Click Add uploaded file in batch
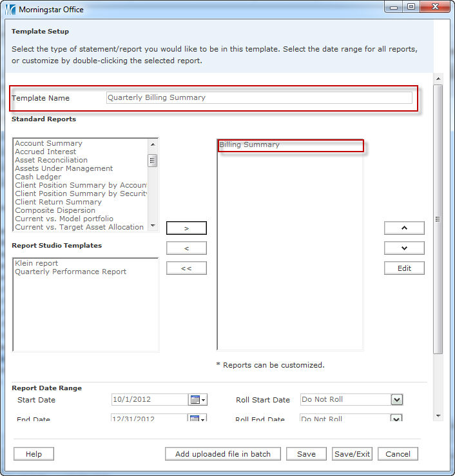The image size is (455, 476). tap(223, 454)
